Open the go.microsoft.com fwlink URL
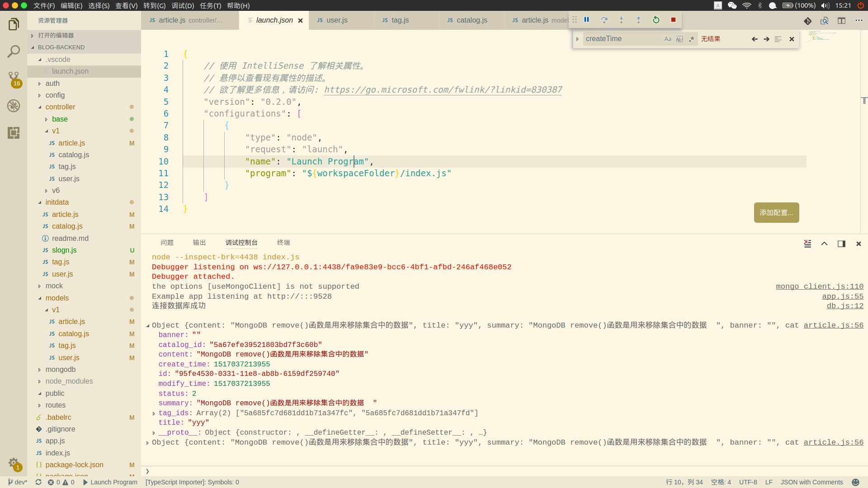 pos(443,90)
